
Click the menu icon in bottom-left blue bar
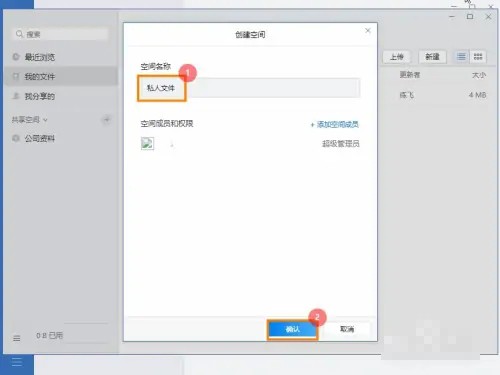[17, 362]
